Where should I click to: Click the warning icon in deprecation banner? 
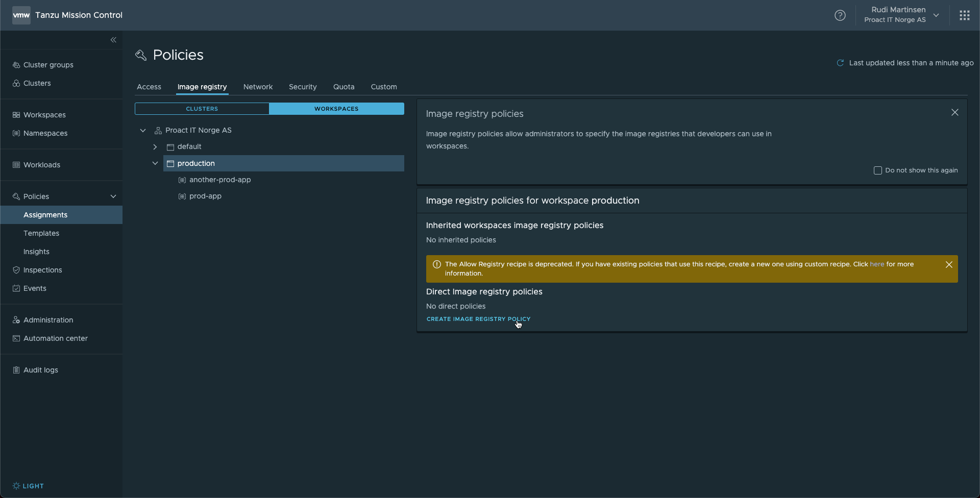(437, 264)
